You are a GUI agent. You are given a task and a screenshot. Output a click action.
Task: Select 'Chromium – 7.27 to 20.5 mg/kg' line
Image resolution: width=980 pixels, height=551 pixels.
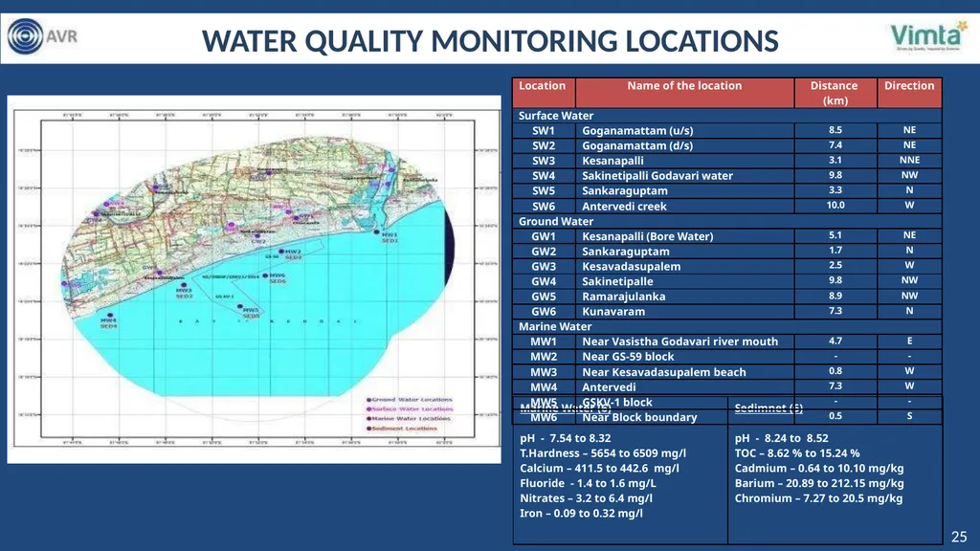pos(818,497)
